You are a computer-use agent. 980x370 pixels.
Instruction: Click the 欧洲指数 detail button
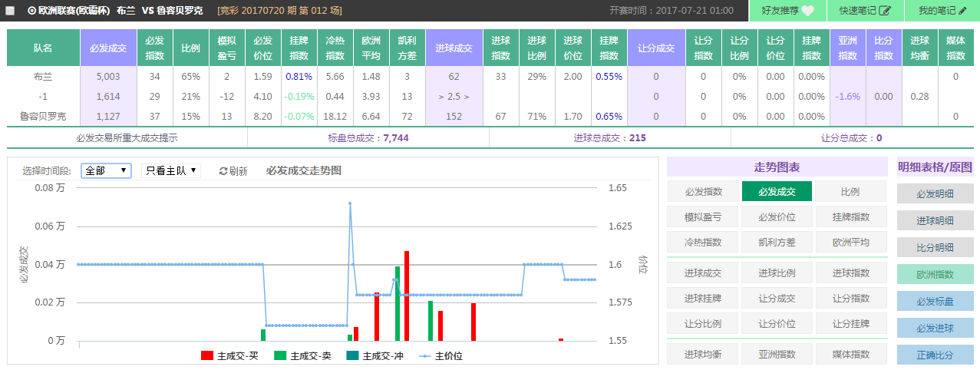point(935,275)
